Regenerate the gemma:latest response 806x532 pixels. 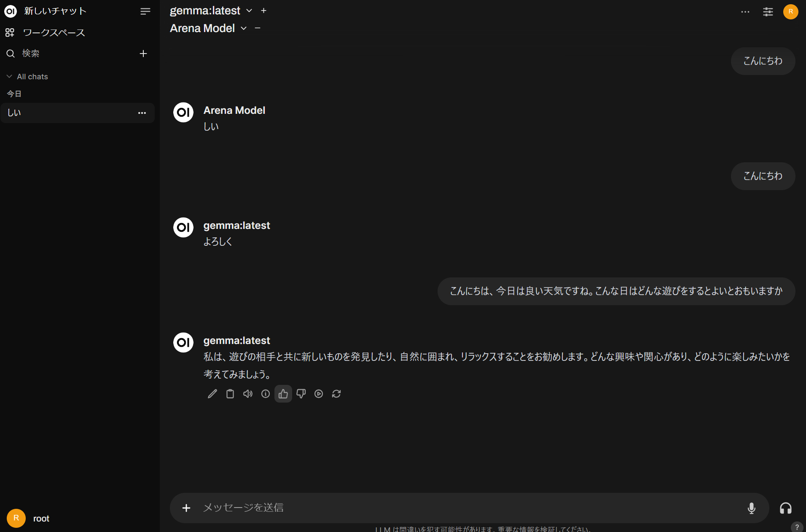tap(336, 394)
